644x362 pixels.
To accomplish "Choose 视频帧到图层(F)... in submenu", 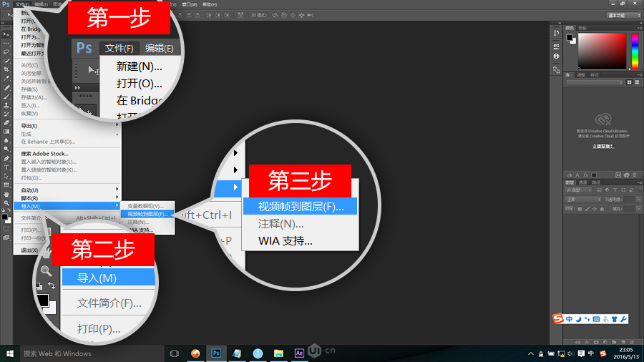I will click(x=147, y=214).
